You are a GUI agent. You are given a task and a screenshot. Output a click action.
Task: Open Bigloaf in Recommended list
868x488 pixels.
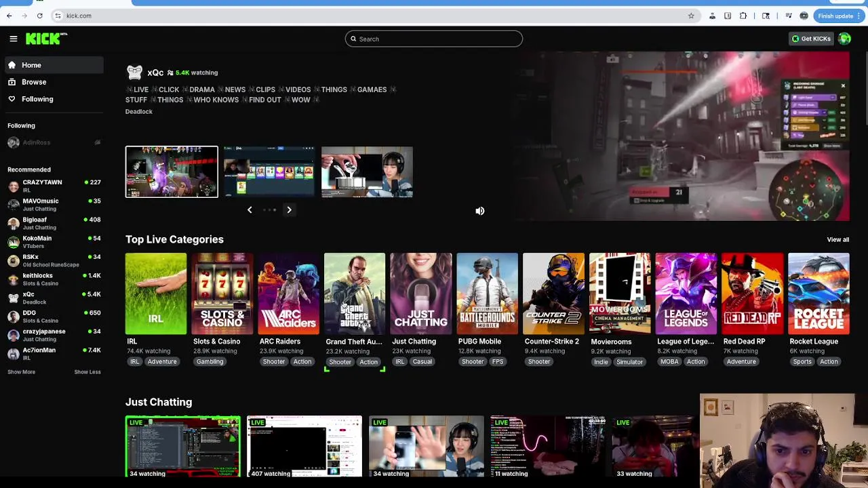(54, 223)
